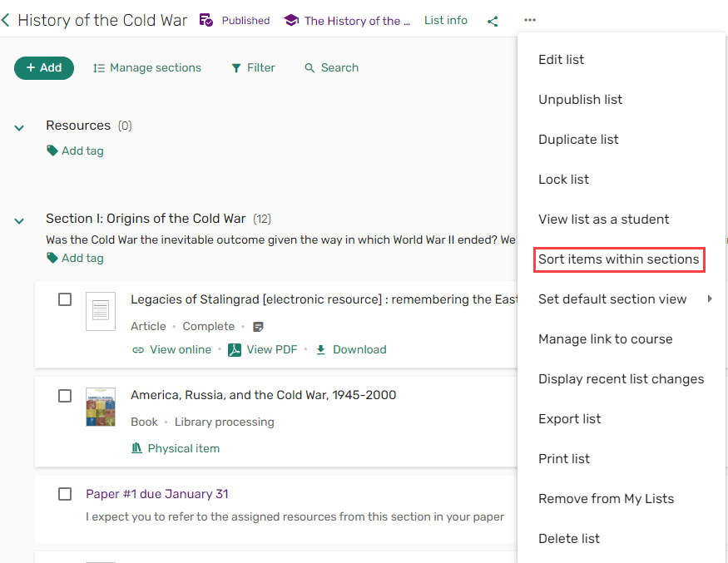Image resolution: width=728 pixels, height=563 pixels.
Task: Open The History of the ... course link
Action: pyautogui.click(x=358, y=21)
